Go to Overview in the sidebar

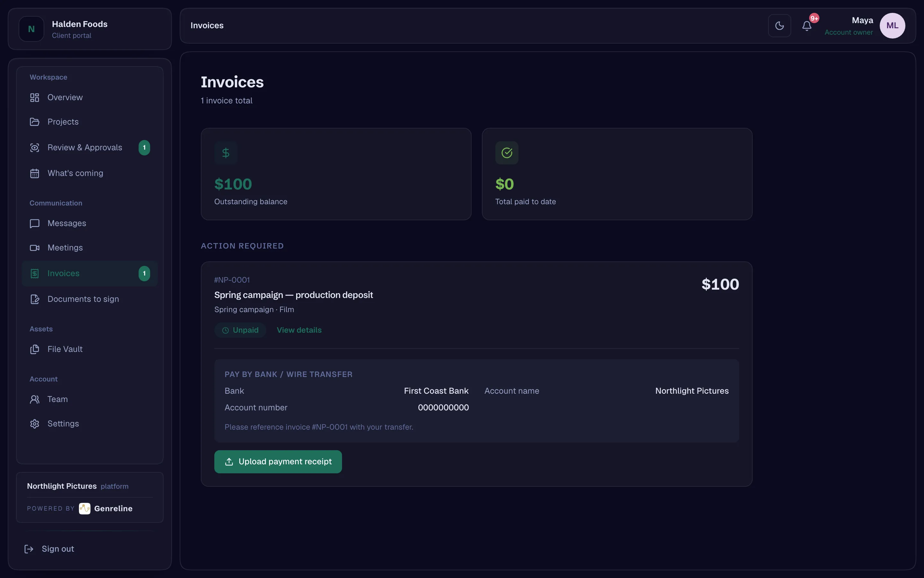click(90, 98)
